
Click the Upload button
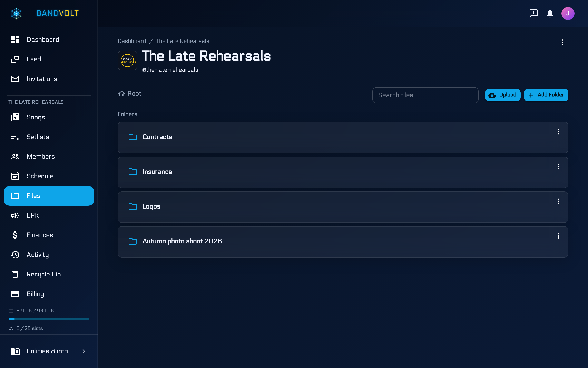click(502, 95)
